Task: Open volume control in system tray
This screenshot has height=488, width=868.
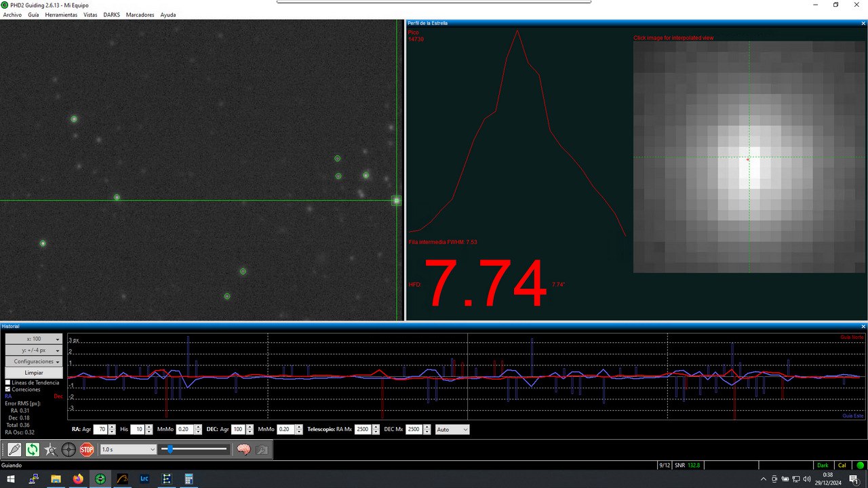Action: click(x=808, y=479)
